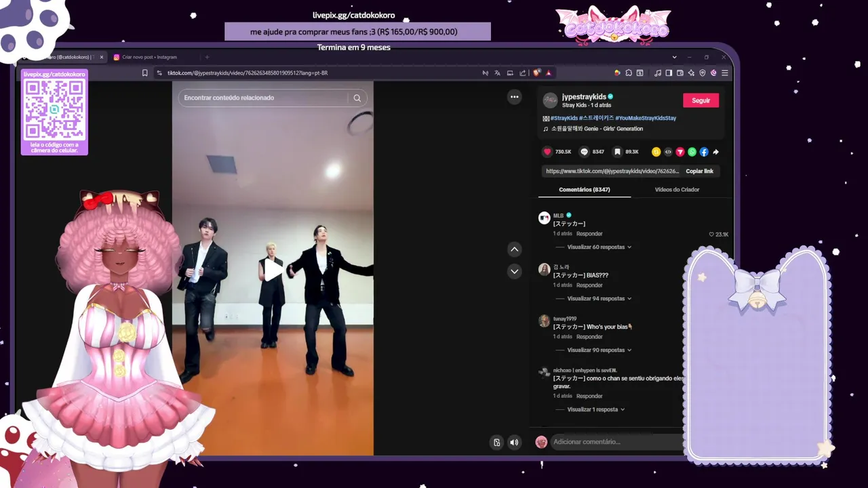Close the catdokokoro TikTok tab
The height and width of the screenshot is (488, 868).
pyautogui.click(x=102, y=57)
